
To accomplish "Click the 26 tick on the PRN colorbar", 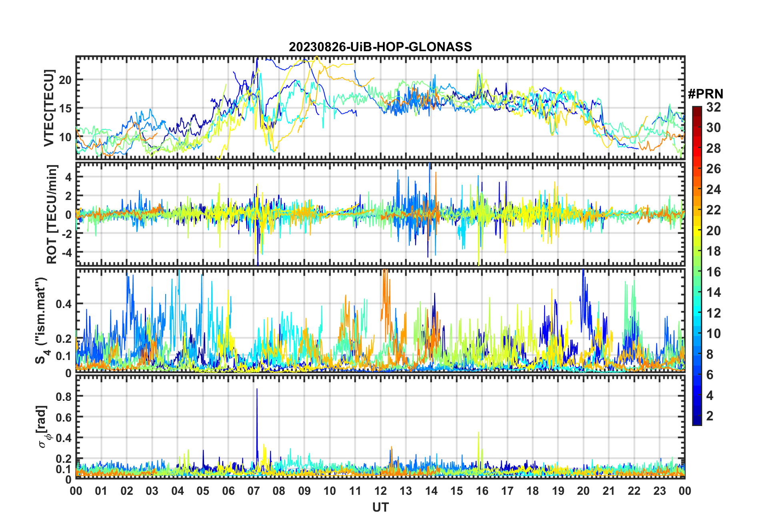I will coord(713,169).
